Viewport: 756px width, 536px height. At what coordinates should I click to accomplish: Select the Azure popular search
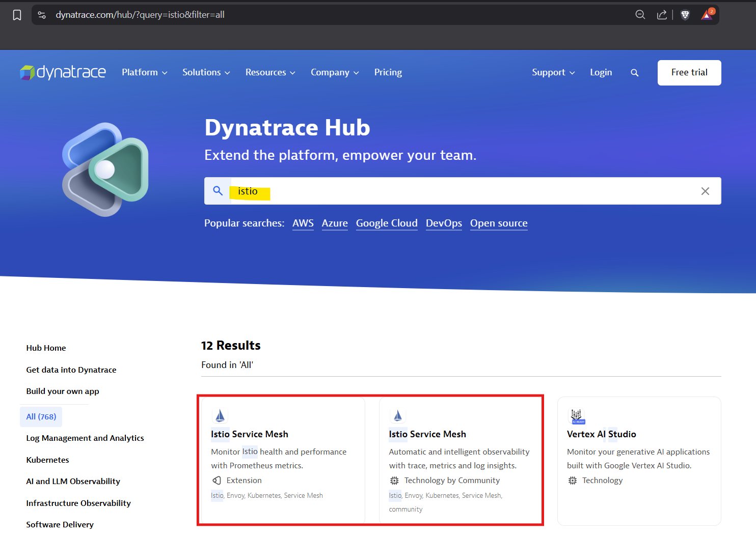point(335,223)
